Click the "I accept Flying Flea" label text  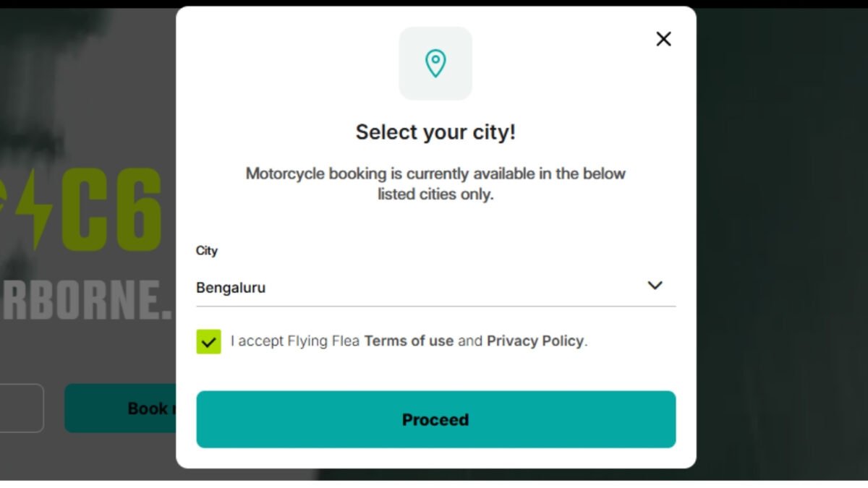click(x=295, y=341)
